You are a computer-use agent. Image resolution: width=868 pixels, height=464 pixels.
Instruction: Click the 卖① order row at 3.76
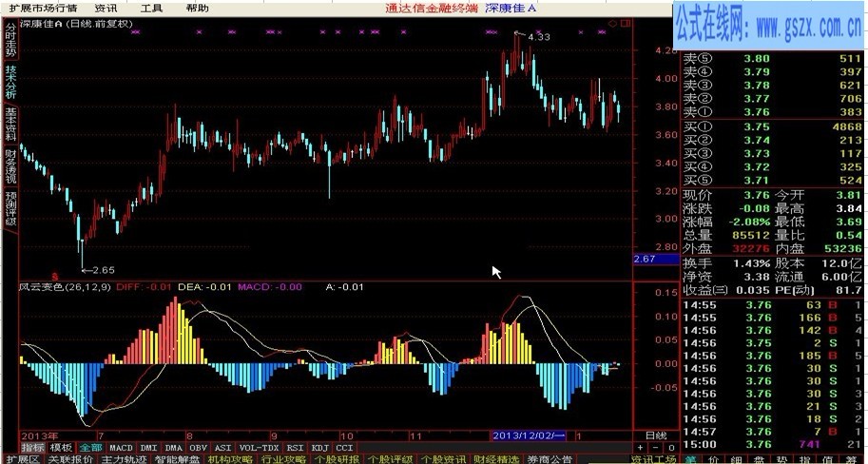click(x=772, y=112)
